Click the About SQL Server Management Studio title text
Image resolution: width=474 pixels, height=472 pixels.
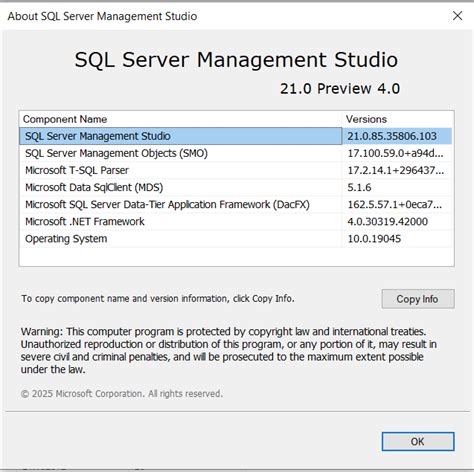[x=102, y=16]
